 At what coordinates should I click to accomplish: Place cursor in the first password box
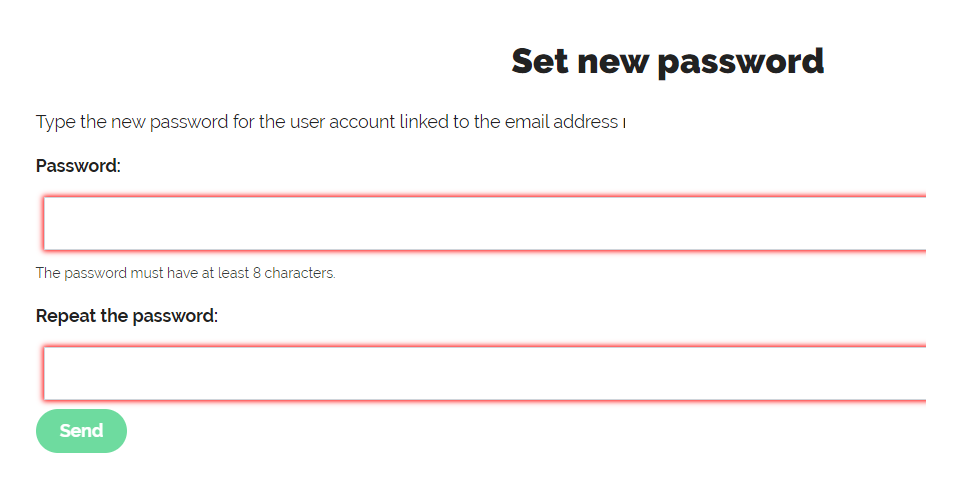(x=485, y=223)
